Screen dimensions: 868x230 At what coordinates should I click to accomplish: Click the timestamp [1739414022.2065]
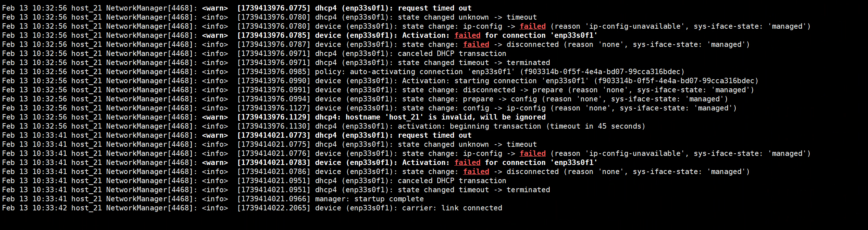(x=274, y=208)
